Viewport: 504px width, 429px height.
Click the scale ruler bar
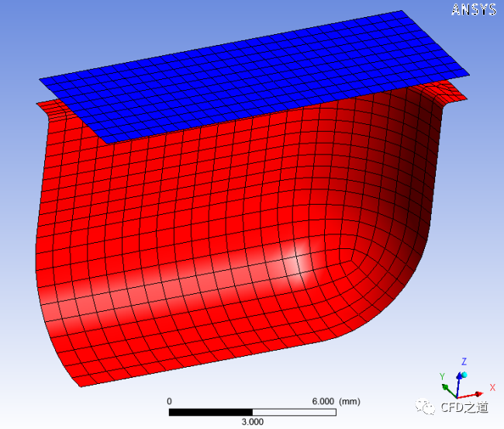coord(253,412)
